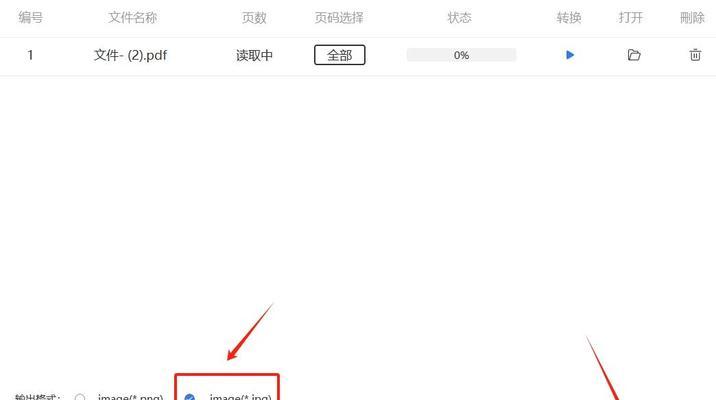Click row number 1 in the list
Screen dimensions: 716x400
click(30, 55)
